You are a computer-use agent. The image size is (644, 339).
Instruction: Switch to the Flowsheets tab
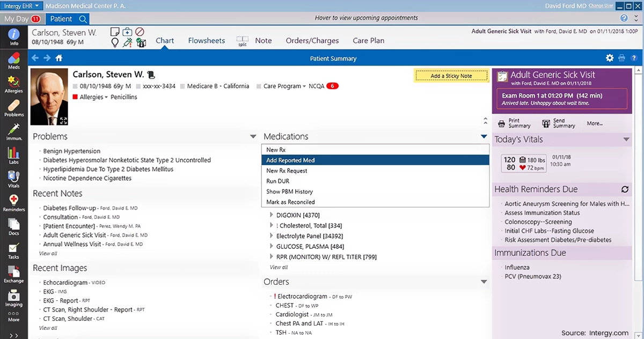click(207, 41)
